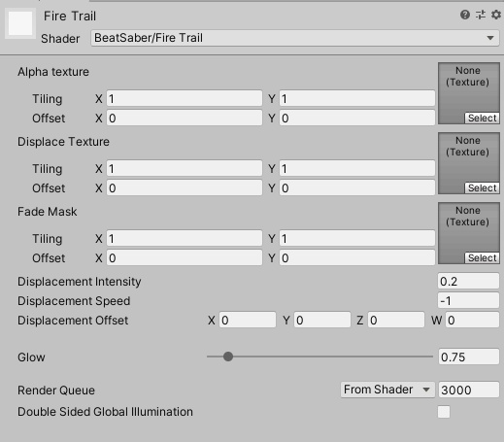
Task: Click the Alpha texture Tiling Y field
Action: coord(357,98)
